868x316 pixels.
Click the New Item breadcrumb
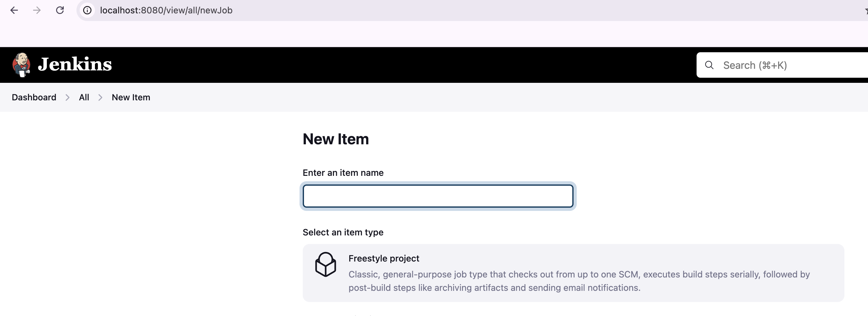131,97
